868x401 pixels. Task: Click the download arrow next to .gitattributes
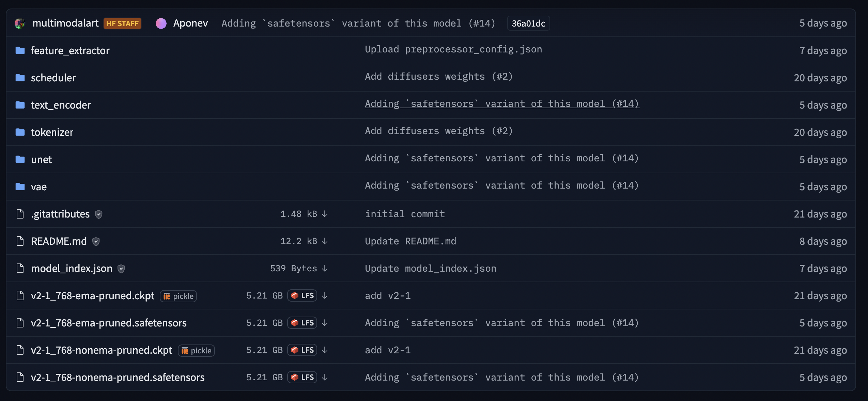pyautogui.click(x=325, y=214)
